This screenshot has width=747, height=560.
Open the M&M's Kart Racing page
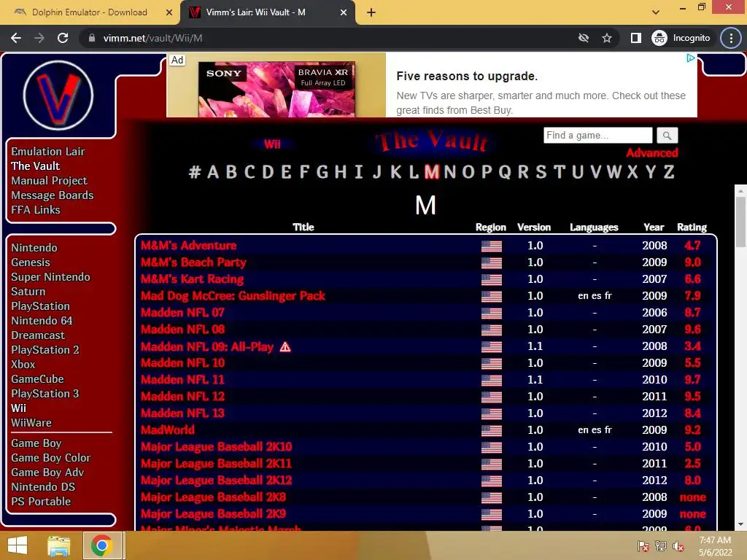pos(192,279)
